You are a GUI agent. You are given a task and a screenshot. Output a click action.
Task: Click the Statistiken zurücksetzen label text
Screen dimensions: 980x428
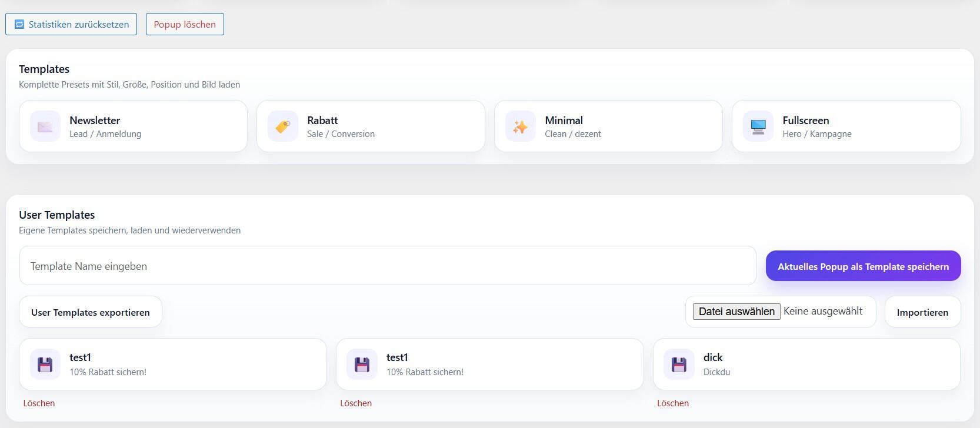point(79,25)
